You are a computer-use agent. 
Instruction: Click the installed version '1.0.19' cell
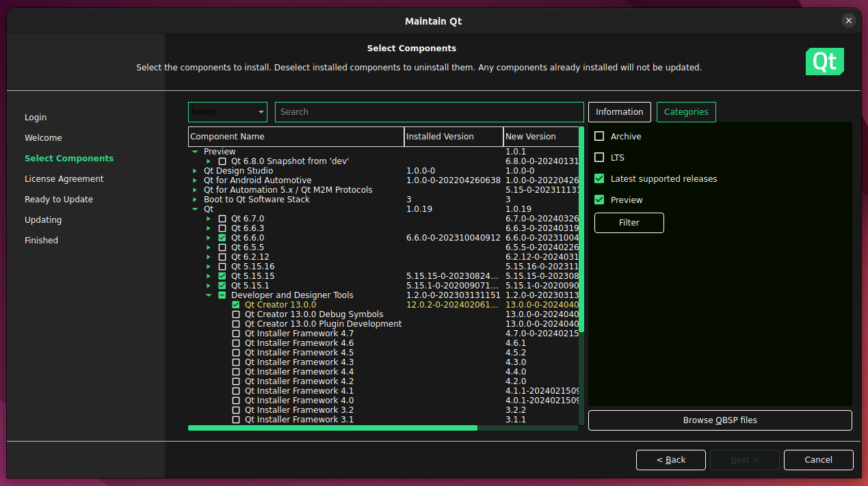[x=419, y=209]
